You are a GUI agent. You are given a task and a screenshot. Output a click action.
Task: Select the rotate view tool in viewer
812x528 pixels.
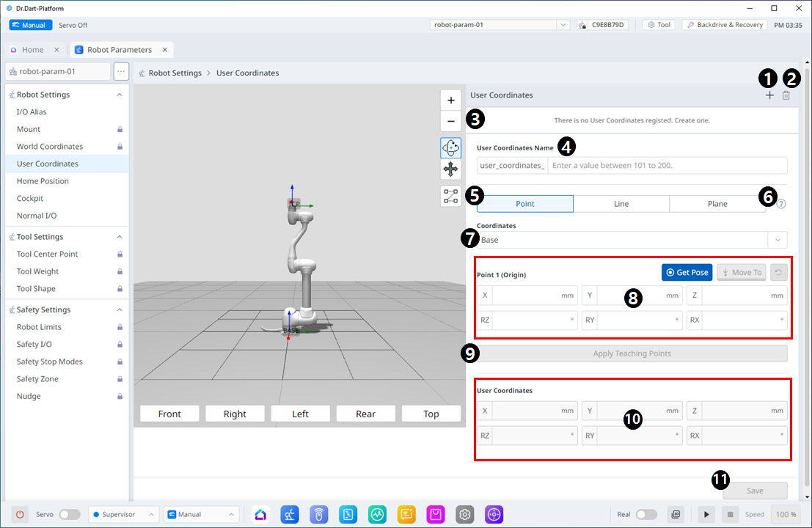(x=450, y=147)
